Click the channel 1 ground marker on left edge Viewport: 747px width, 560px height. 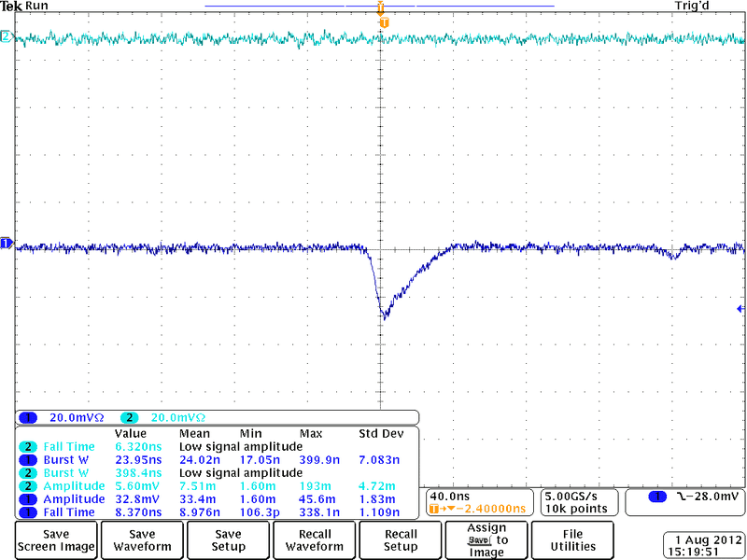pos(6,245)
